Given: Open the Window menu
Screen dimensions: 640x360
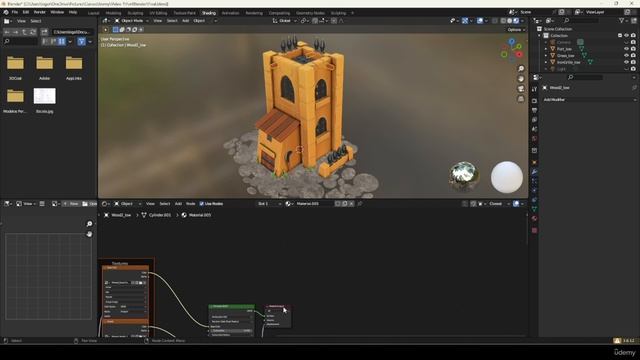Looking at the screenshot, I should pos(57,12).
